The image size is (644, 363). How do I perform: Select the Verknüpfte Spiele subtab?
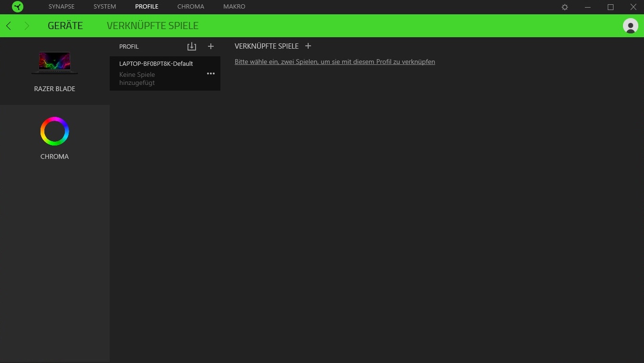pos(153,26)
